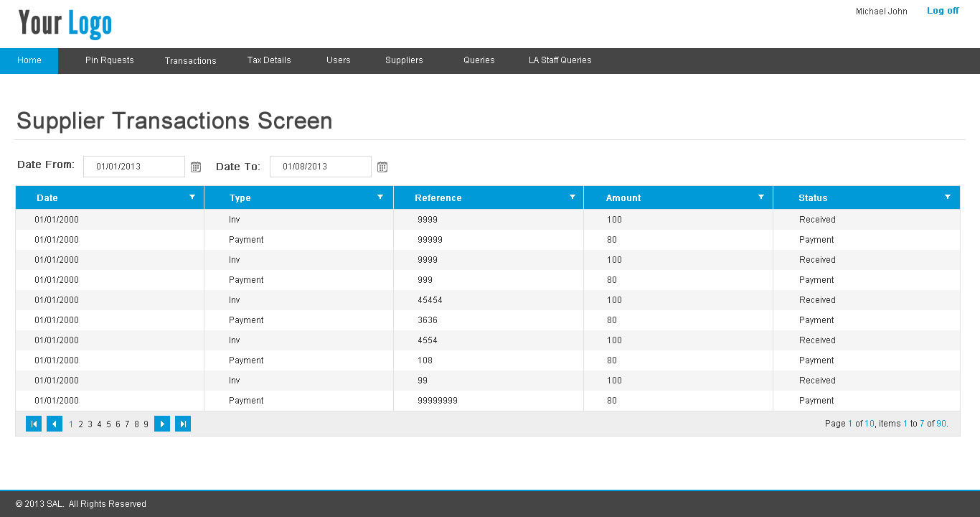Open filter dropdown on Date column
This screenshot has width=980, height=517.
point(192,197)
